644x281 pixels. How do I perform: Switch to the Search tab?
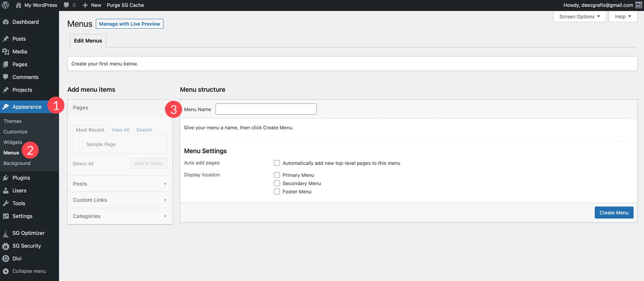pyautogui.click(x=144, y=130)
